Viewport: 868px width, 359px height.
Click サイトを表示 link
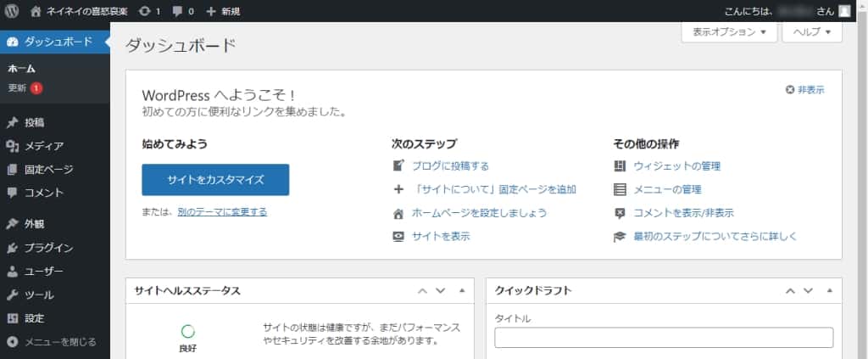click(x=441, y=236)
